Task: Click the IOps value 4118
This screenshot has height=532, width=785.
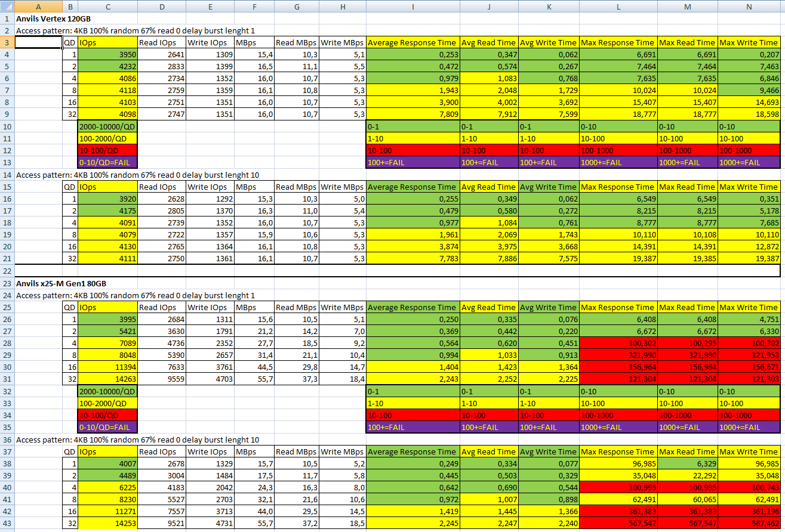Action: click(107, 90)
